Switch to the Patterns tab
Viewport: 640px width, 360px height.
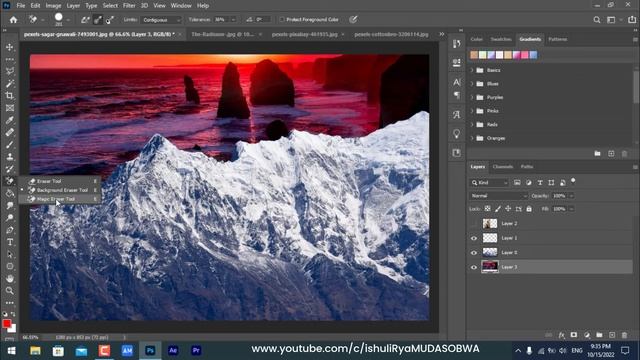[x=558, y=39]
